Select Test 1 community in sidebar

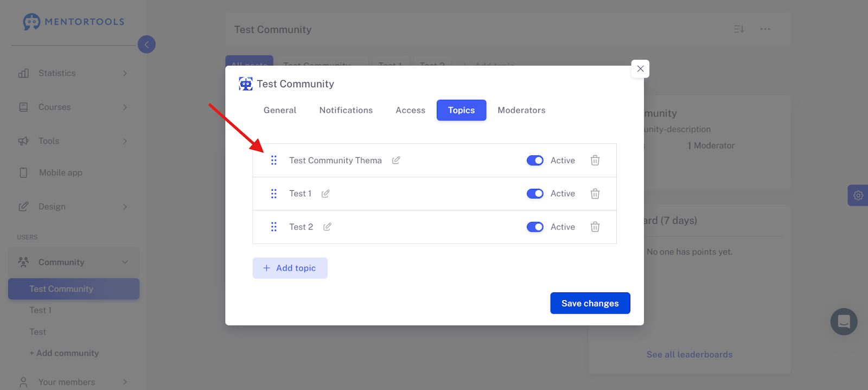(x=41, y=310)
